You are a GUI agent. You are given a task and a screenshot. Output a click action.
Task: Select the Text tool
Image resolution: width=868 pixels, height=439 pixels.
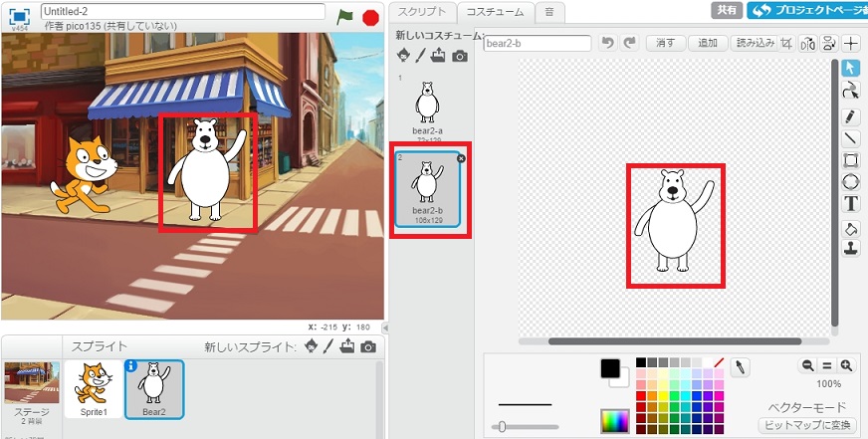coord(851,204)
